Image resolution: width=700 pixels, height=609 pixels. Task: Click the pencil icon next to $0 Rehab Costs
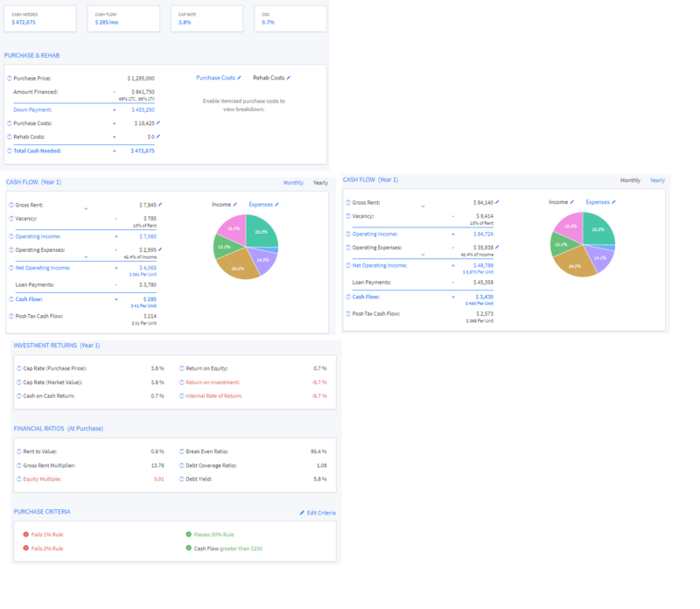coord(158,136)
